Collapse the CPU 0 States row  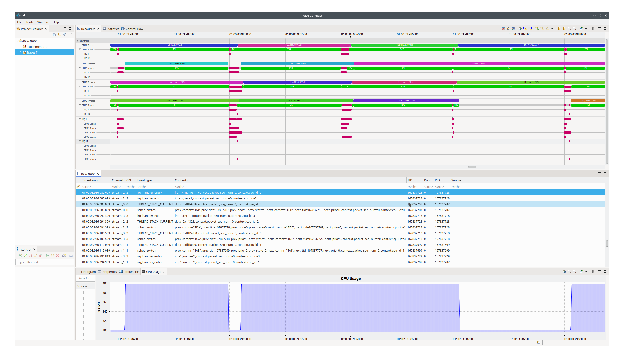(x=80, y=49)
